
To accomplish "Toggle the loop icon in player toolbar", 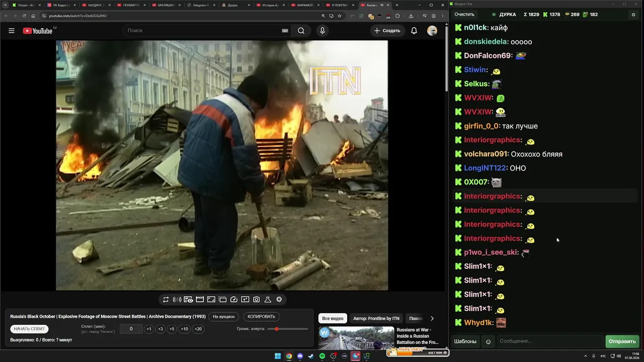I will 166,300.
